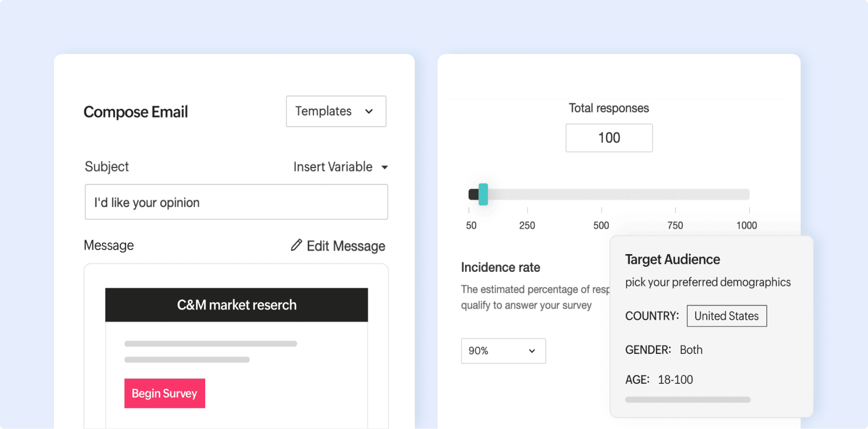Click the 250 label on slider scale

[x=527, y=226]
